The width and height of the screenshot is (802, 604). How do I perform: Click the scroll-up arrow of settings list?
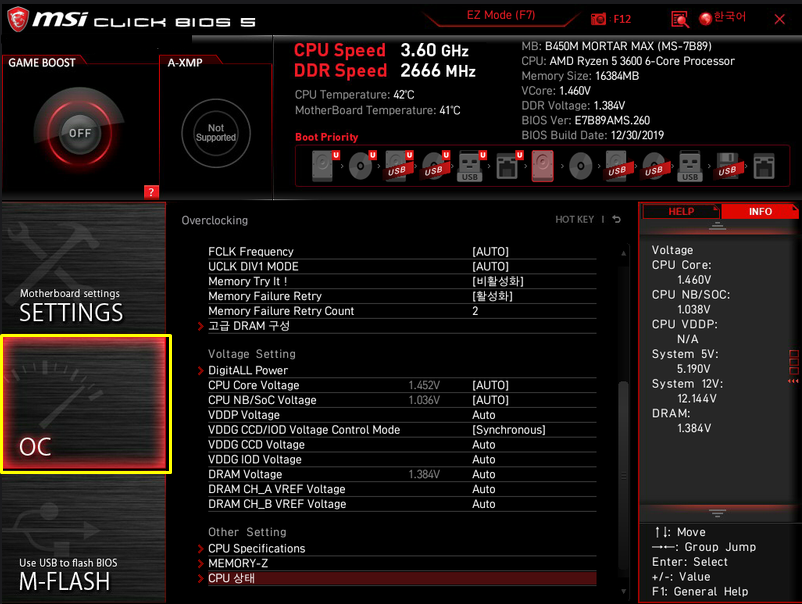(x=623, y=253)
